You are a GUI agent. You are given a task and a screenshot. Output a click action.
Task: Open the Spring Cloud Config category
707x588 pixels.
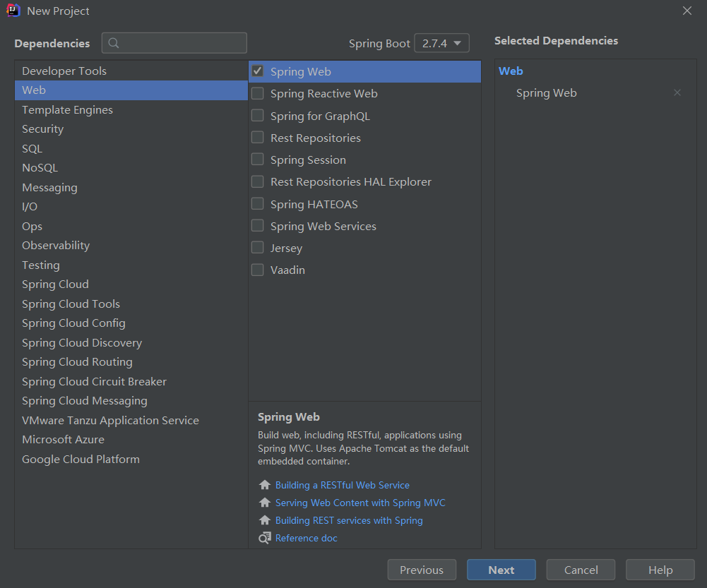[x=131, y=323]
